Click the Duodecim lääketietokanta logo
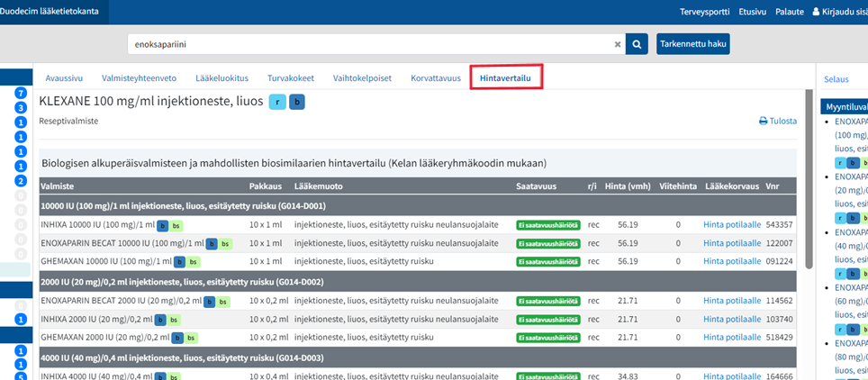Screen dimensions: 868x380 (x=50, y=11)
